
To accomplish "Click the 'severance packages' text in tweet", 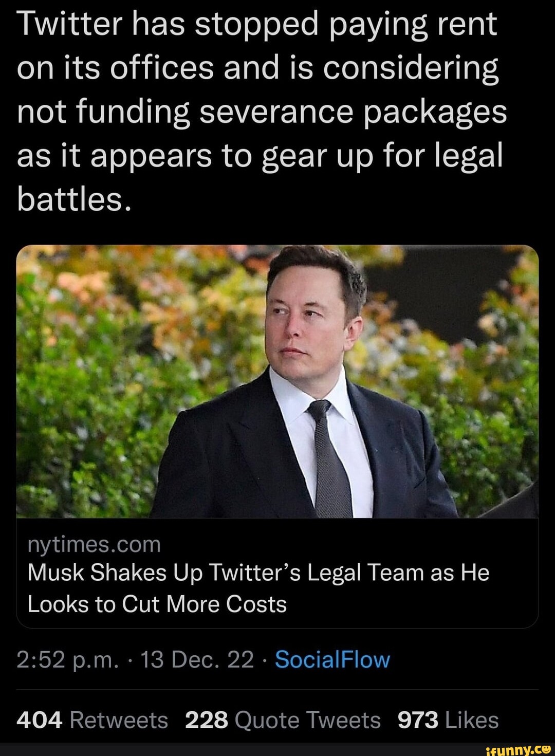I will tap(353, 112).
